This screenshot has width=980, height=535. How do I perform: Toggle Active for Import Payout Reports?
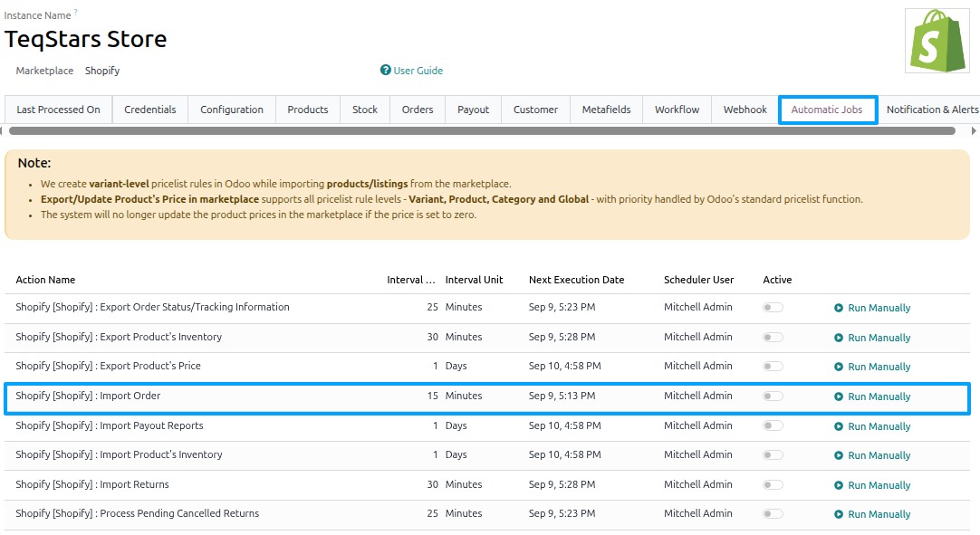tap(773, 425)
